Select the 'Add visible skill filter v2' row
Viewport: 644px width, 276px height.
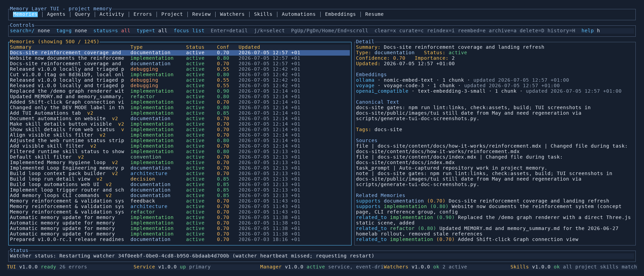(x=180, y=146)
